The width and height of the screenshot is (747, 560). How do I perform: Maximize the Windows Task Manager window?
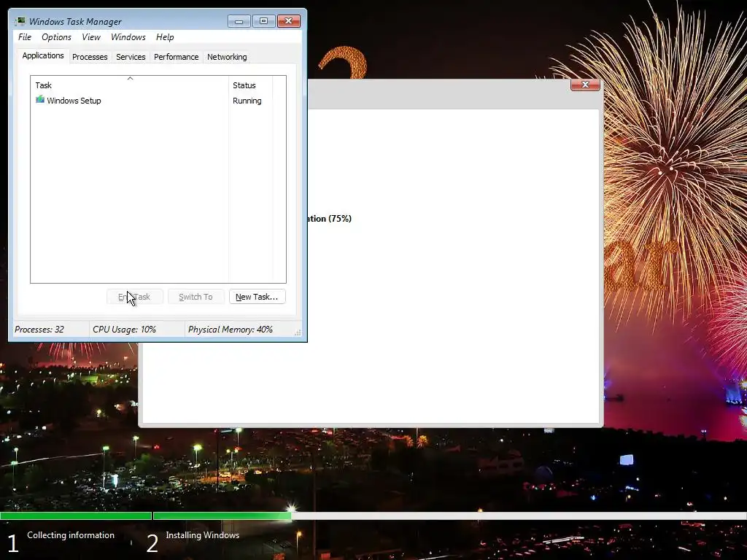pos(263,21)
